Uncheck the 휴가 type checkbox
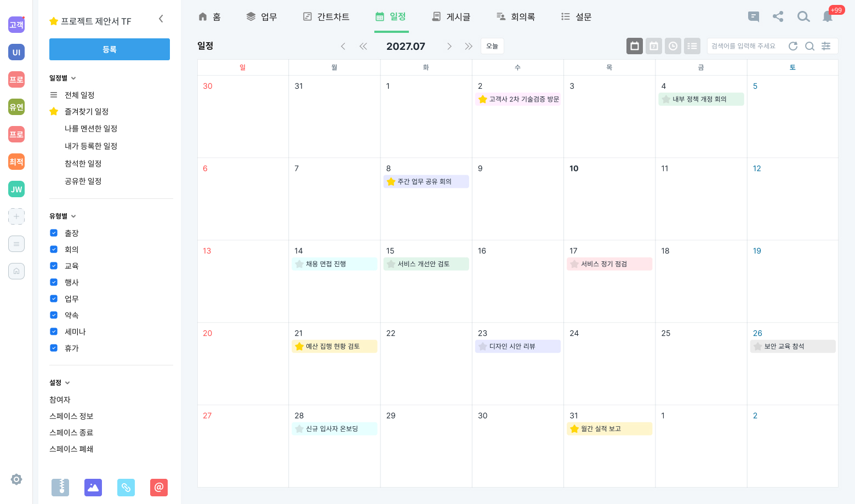855x504 pixels. coord(54,348)
